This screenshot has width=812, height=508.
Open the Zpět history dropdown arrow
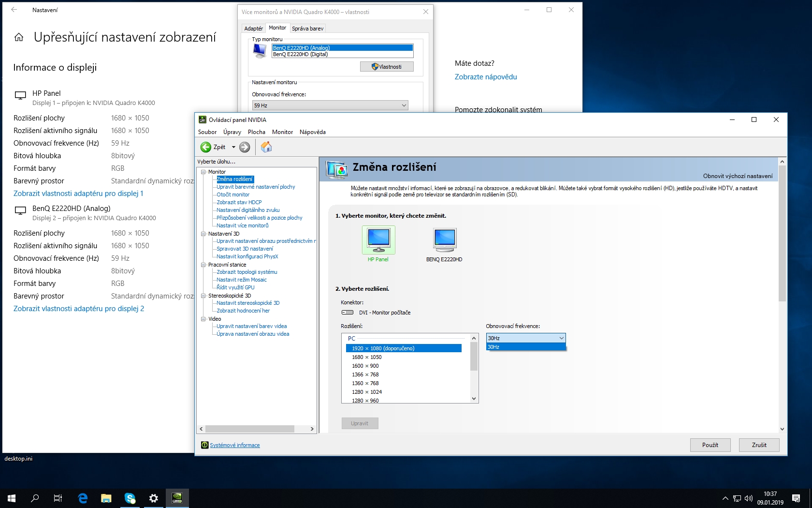(x=233, y=147)
